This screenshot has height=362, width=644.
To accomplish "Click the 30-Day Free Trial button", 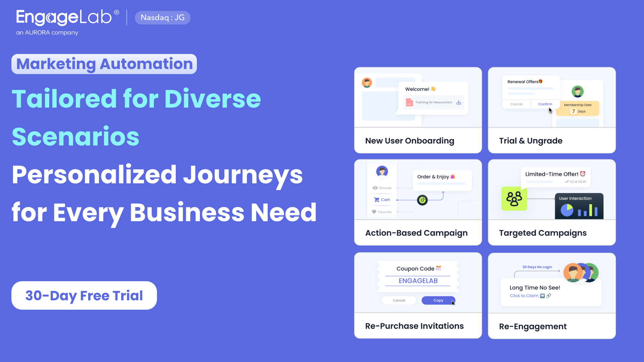I will point(84,295).
